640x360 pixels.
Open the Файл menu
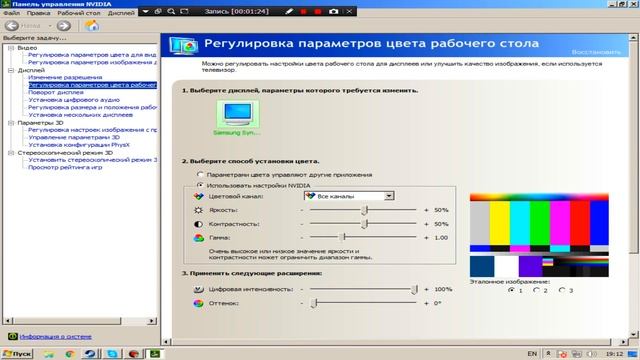[11, 13]
